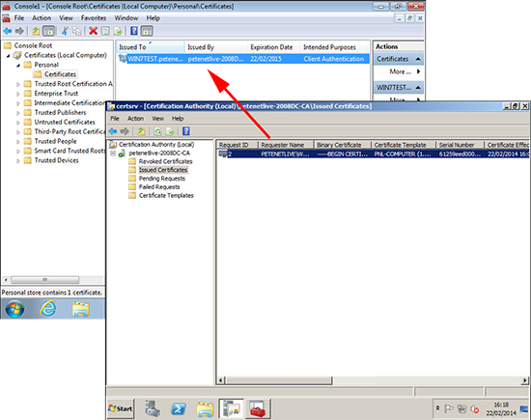The image size is (531, 420).
Task: Click the Cut scissors icon in Console1
Action: tap(65, 31)
